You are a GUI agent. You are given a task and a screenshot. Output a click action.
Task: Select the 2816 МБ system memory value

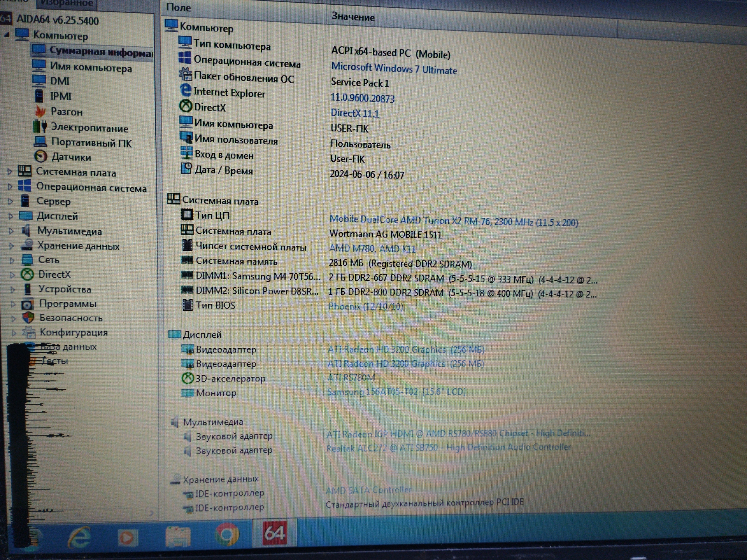(x=400, y=263)
